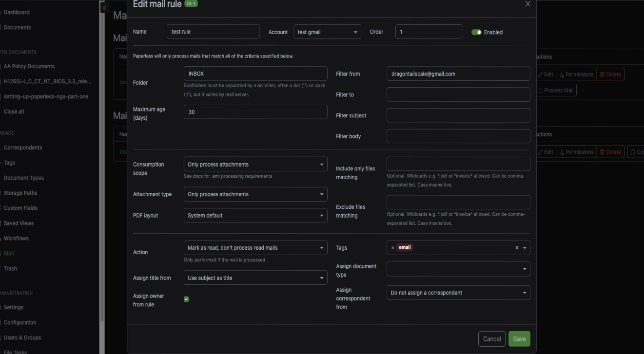Image resolution: width=644 pixels, height=354 pixels.
Task: Open Permissions for the mail account
Action: [576, 75]
